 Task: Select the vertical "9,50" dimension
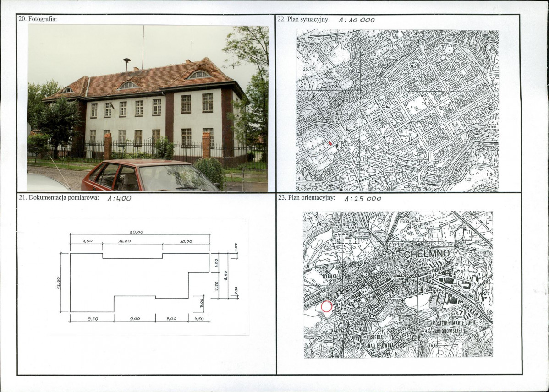pos(226,275)
